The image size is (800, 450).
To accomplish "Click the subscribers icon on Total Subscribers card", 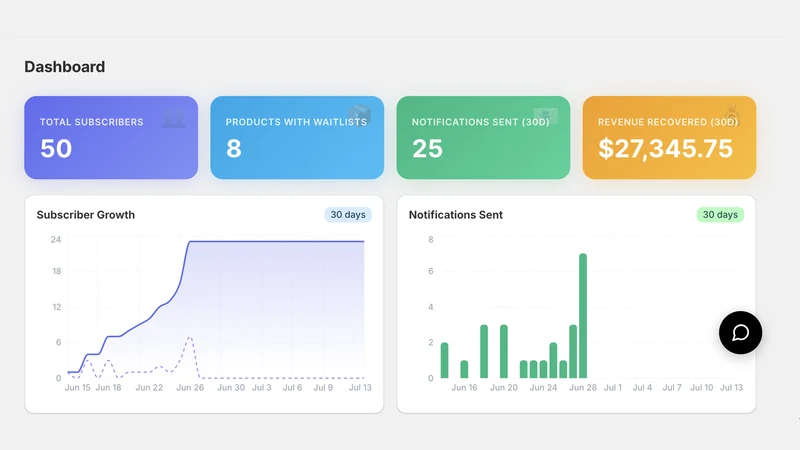I will click(173, 118).
